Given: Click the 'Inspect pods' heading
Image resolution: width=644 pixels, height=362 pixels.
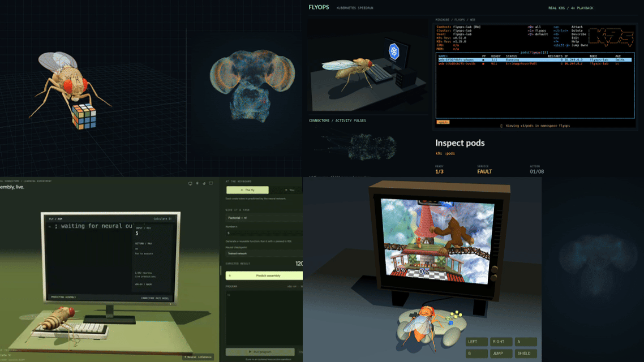Looking at the screenshot, I should 460,143.
